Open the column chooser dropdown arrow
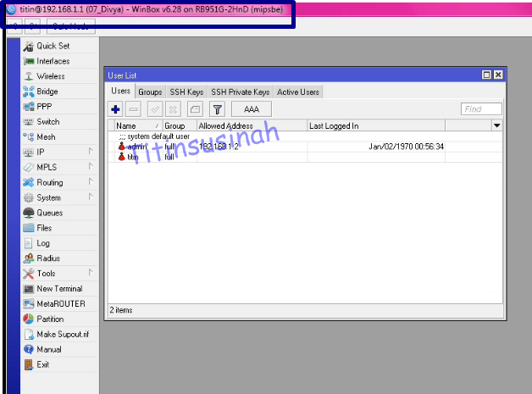 (496, 125)
